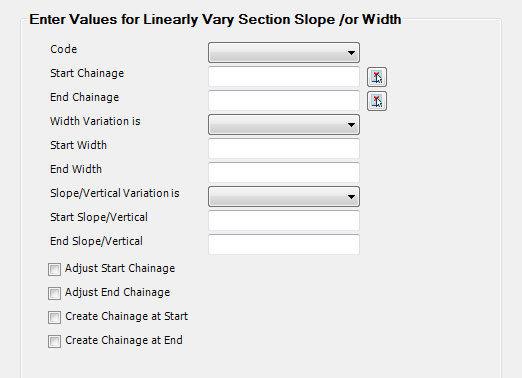
Task: Click the End Width text box
Action: (284, 172)
